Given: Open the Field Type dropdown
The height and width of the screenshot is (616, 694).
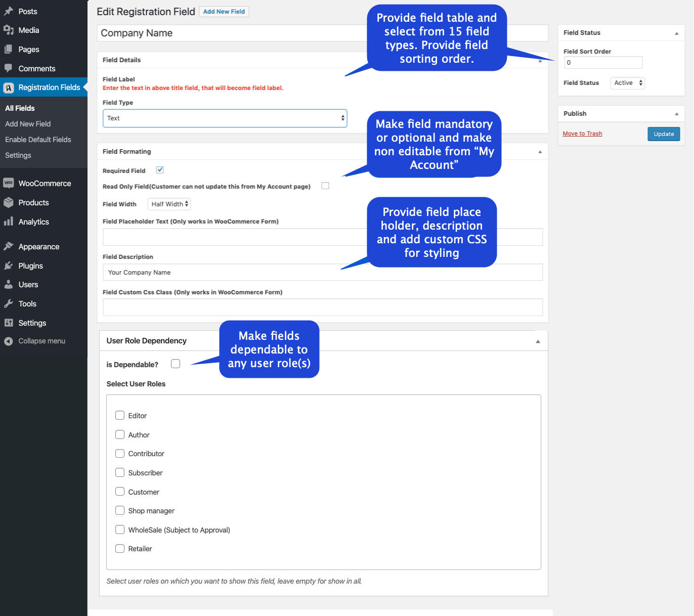Looking at the screenshot, I should [225, 118].
